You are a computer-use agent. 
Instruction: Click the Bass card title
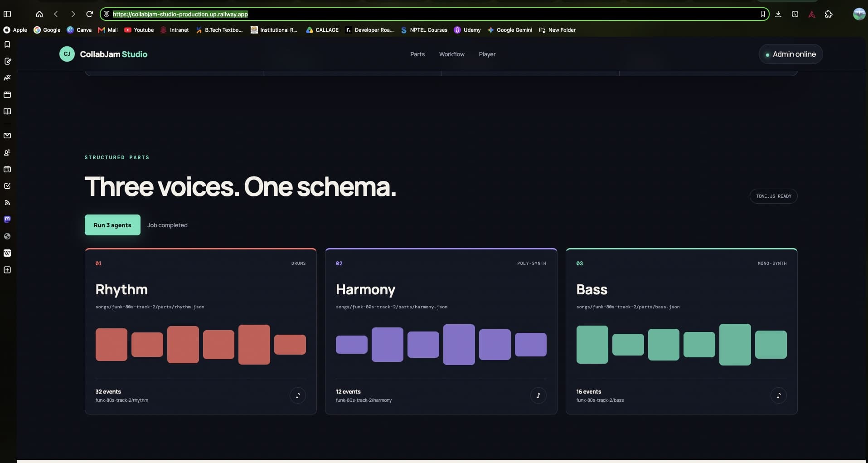tap(592, 289)
